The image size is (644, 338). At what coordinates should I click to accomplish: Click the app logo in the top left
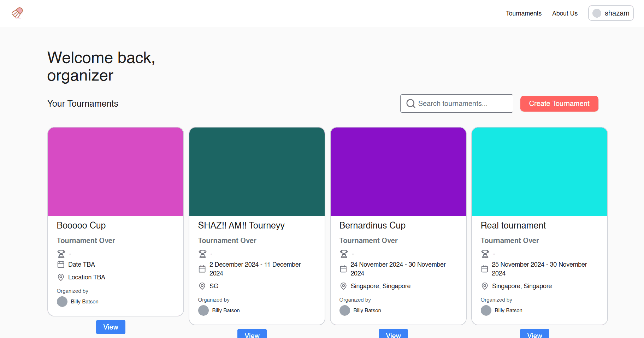[x=17, y=13]
